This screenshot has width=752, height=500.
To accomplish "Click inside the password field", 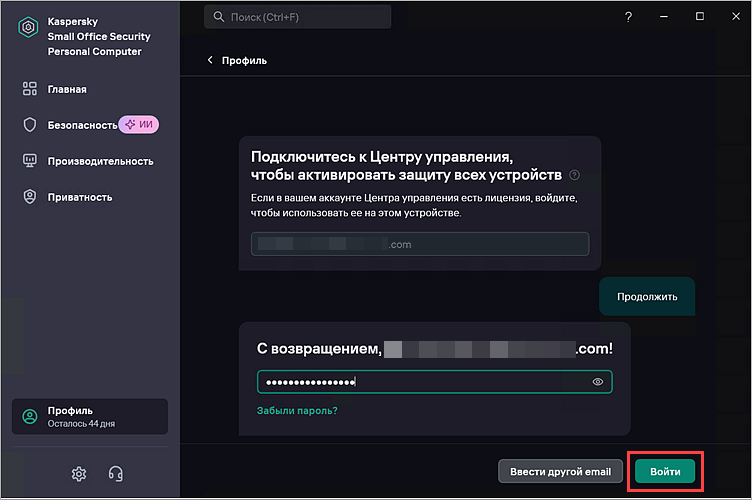I will (434, 382).
